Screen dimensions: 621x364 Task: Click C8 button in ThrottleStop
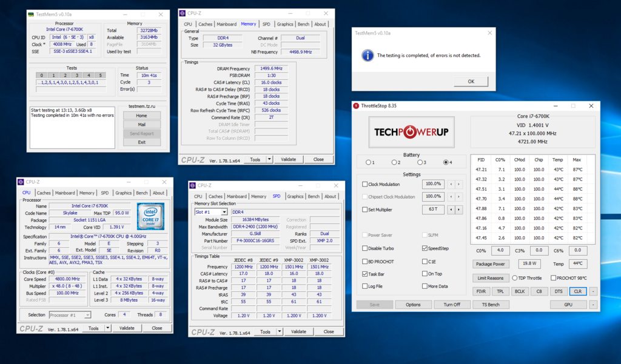click(x=539, y=291)
